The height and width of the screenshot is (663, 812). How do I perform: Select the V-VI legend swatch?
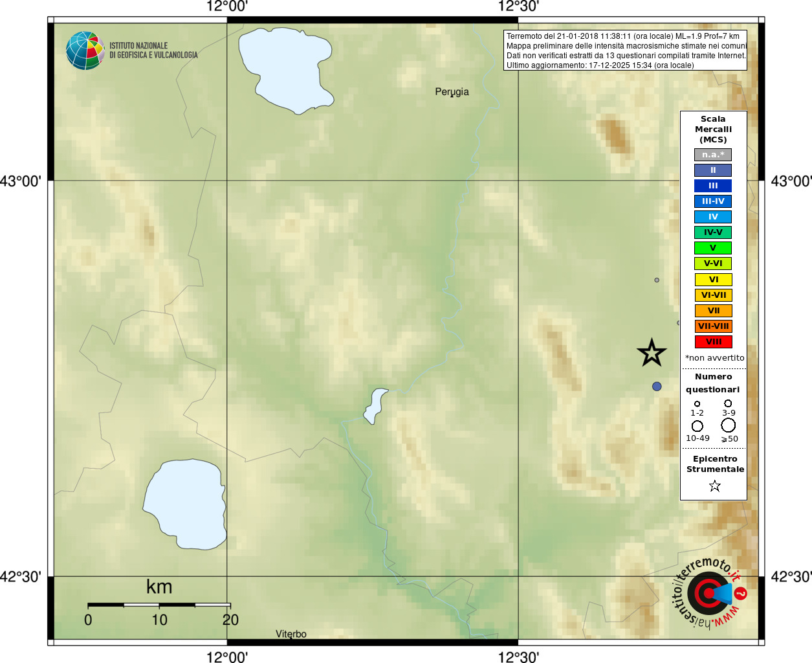coord(713,264)
